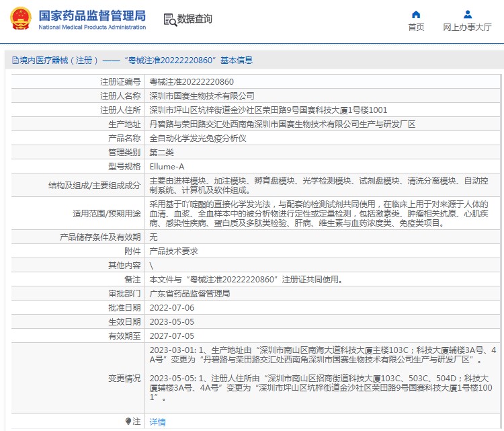Click the 注册人住所 row label
This screenshot has width=504, height=431.
tap(120, 110)
